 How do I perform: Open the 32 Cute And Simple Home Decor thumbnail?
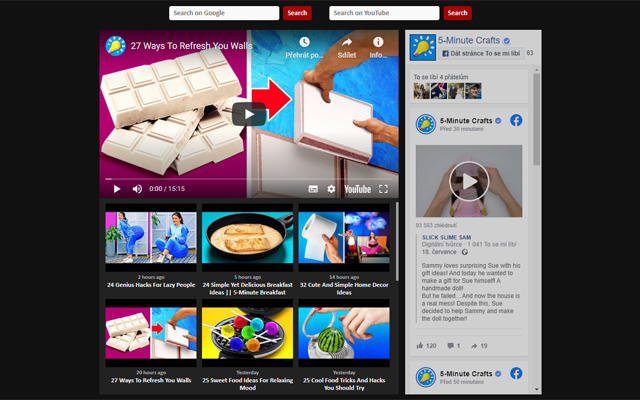(344, 238)
